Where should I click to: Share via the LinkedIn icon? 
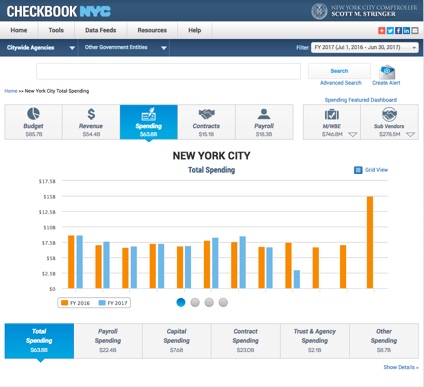click(407, 31)
